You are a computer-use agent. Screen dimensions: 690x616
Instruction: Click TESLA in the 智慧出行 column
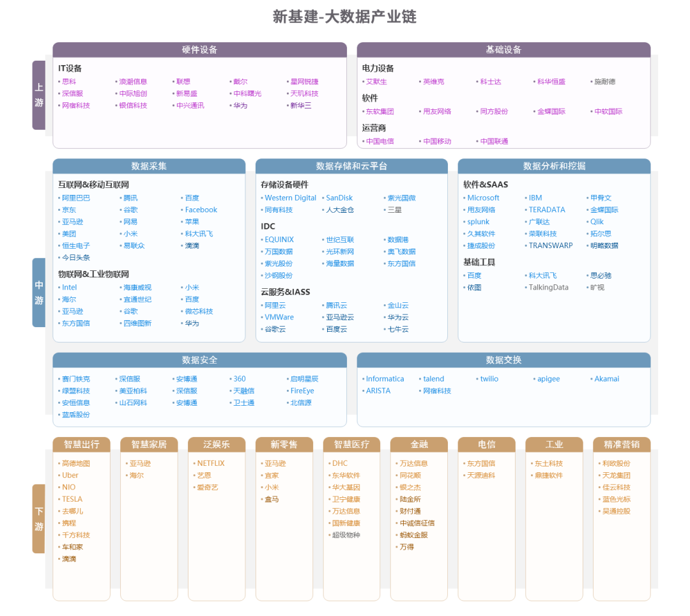pyautogui.click(x=72, y=499)
